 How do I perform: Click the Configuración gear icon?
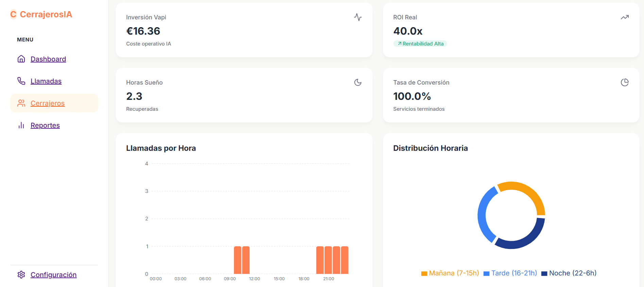click(21, 275)
